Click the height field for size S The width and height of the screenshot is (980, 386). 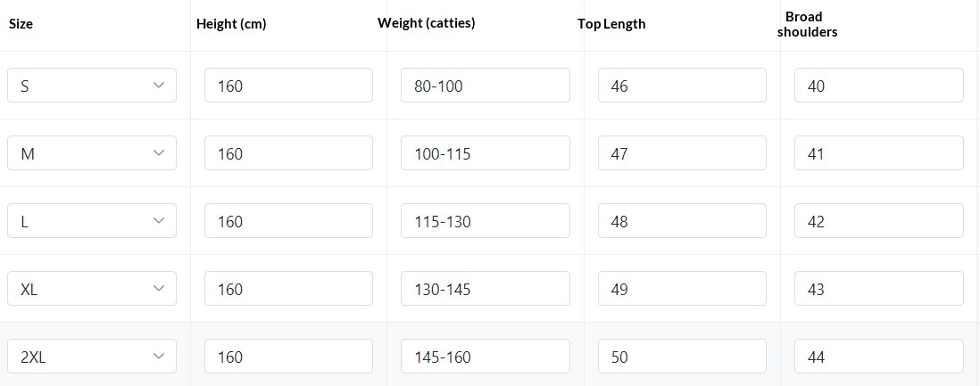coord(288,86)
